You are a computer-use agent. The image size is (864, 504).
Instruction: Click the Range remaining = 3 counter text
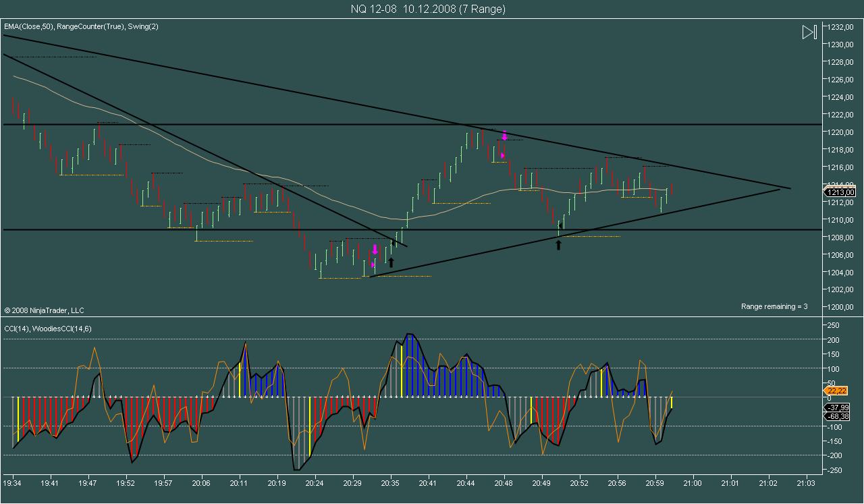click(x=774, y=306)
